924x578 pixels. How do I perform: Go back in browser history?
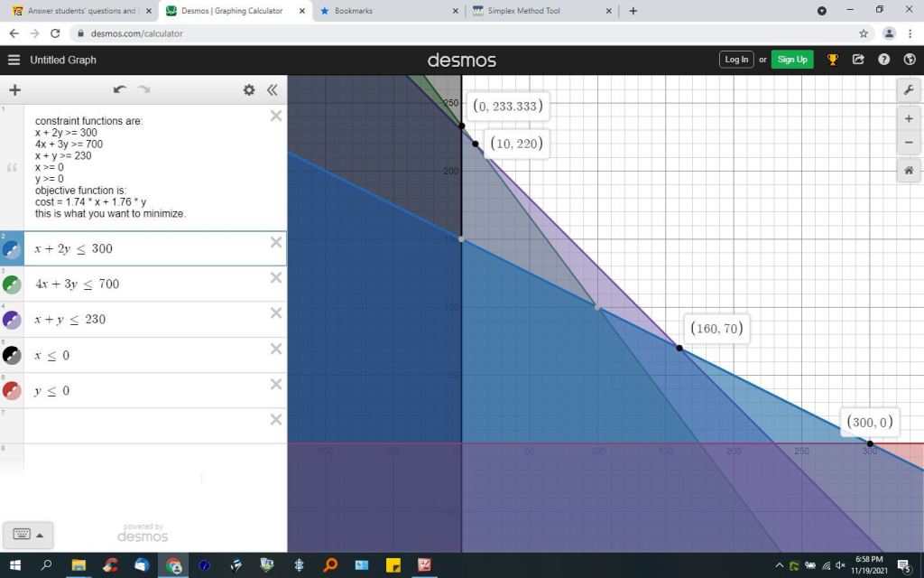click(14, 33)
